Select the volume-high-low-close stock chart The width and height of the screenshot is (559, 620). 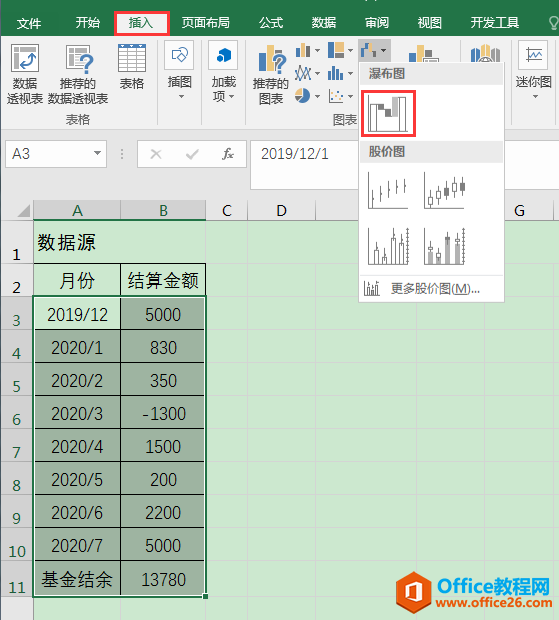[x=387, y=246]
